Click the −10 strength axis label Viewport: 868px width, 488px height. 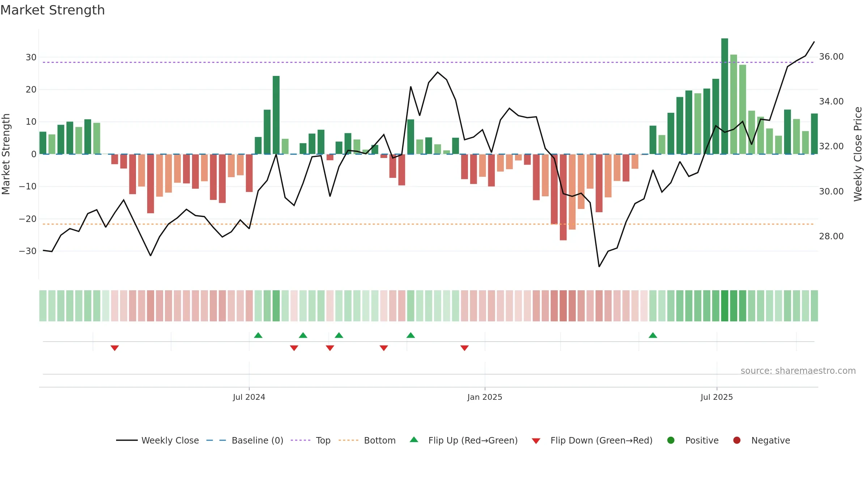28,187
